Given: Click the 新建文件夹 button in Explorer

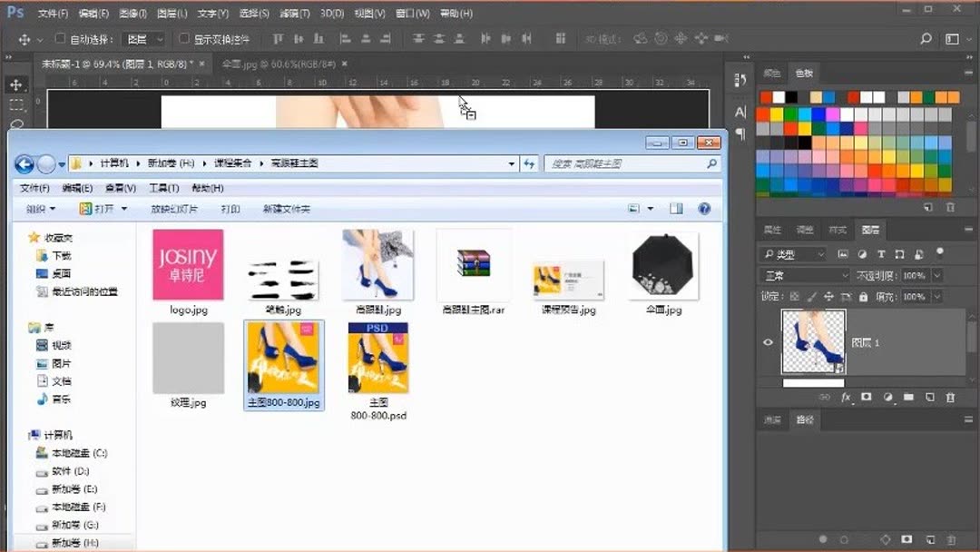Looking at the screenshot, I should click(289, 208).
